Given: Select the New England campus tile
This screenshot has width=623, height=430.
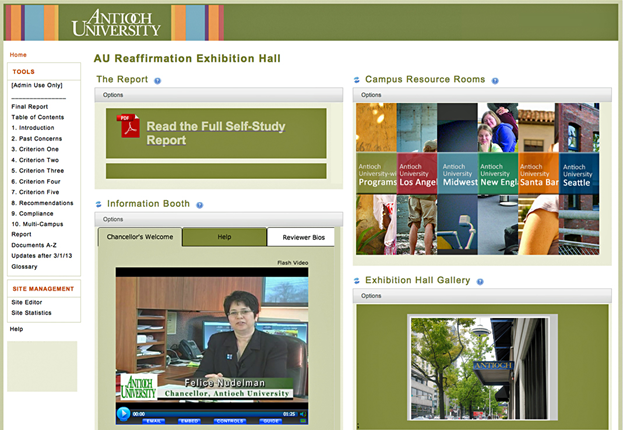Looking at the screenshot, I should tap(498, 179).
